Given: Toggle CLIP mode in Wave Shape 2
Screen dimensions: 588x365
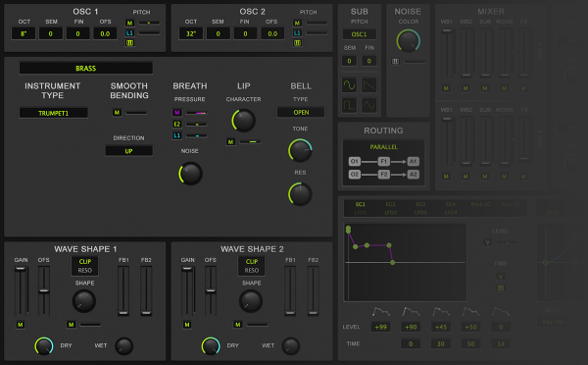Looking at the screenshot, I should tap(252, 262).
